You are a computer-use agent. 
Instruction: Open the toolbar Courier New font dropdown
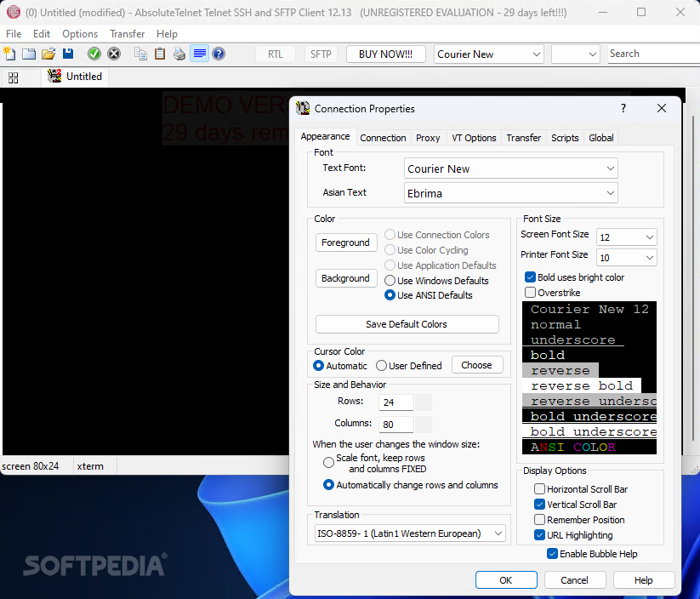tap(489, 54)
